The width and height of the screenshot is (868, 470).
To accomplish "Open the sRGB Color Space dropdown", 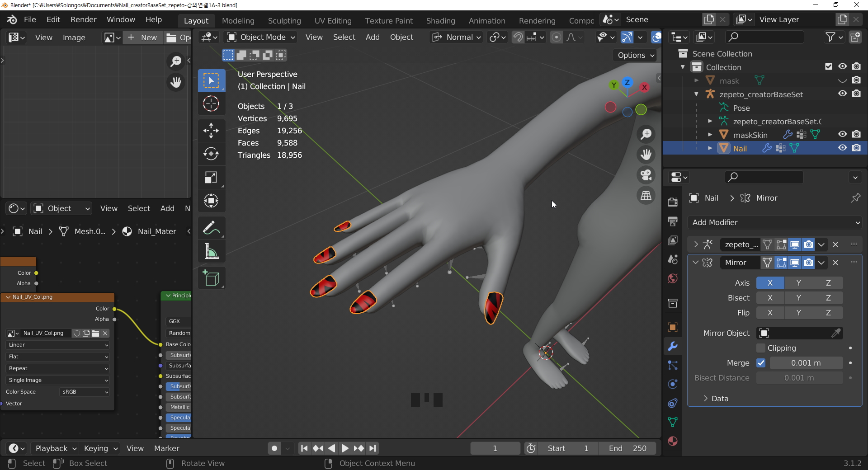I will [85, 392].
